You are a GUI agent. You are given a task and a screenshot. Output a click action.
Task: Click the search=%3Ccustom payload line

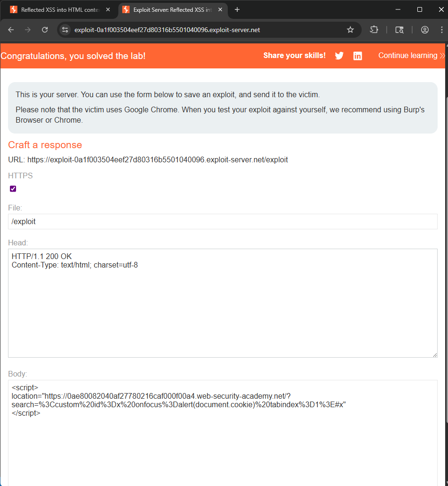pos(179,404)
